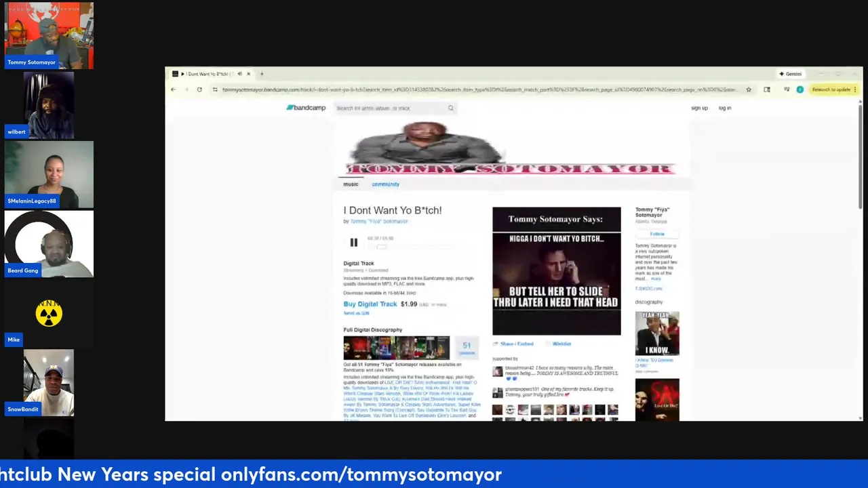
Task: Open Gemini button in browser
Action: (791, 74)
